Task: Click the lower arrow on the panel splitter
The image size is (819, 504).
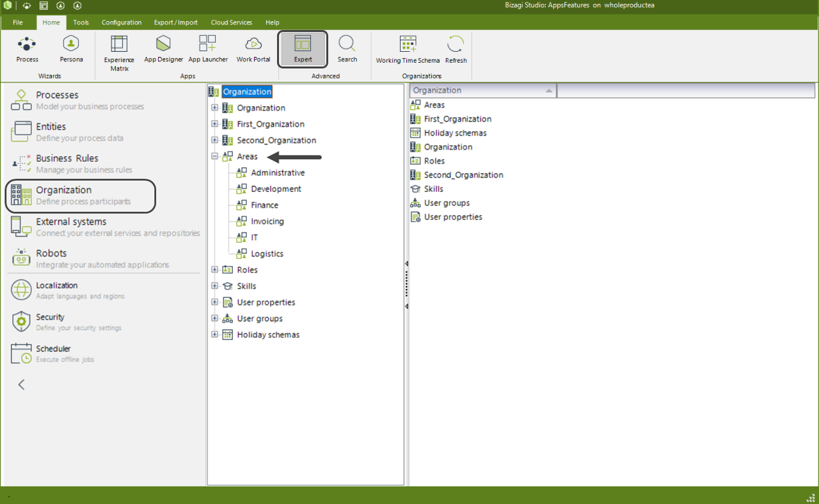Action: pyautogui.click(x=406, y=306)
